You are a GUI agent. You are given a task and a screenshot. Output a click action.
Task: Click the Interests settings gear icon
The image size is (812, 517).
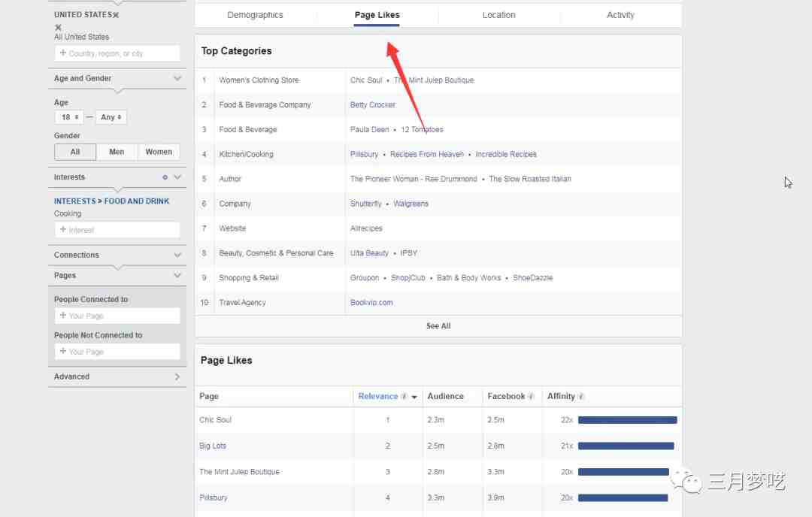click(165, 177)
